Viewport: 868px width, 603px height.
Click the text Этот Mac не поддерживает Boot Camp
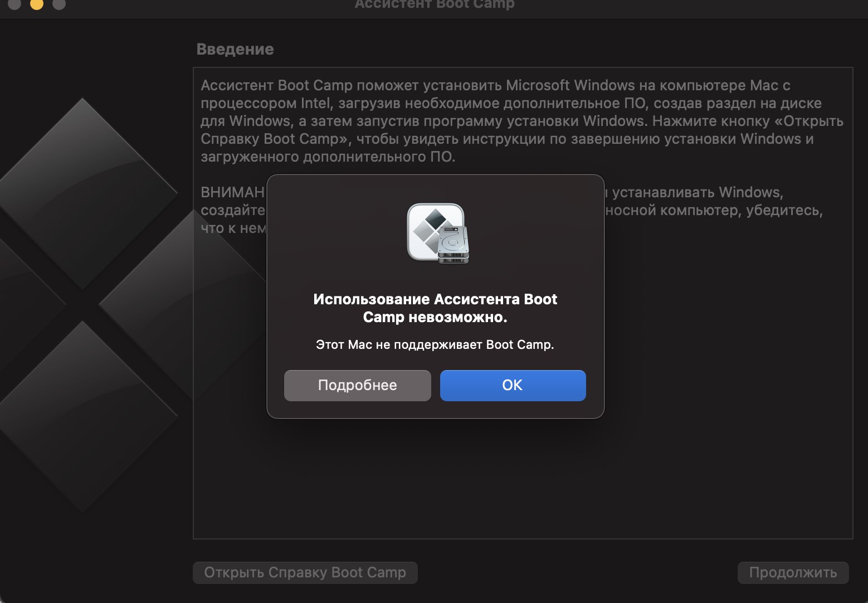pyautogui.click(x=435, y=344)
